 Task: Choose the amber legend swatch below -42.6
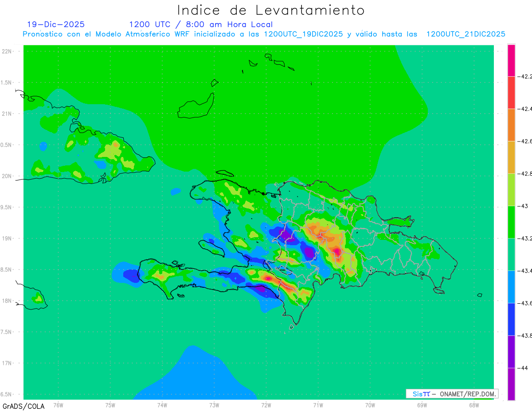(511, 157)
